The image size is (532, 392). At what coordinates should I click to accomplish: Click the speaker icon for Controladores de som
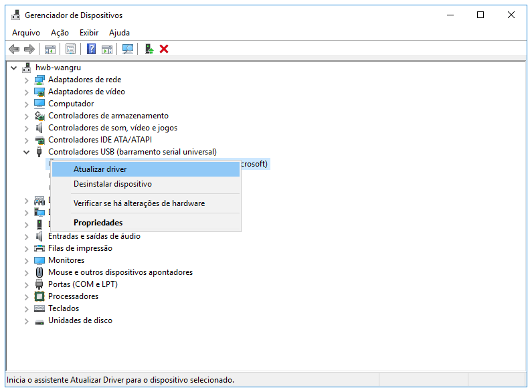pos(39,128)
